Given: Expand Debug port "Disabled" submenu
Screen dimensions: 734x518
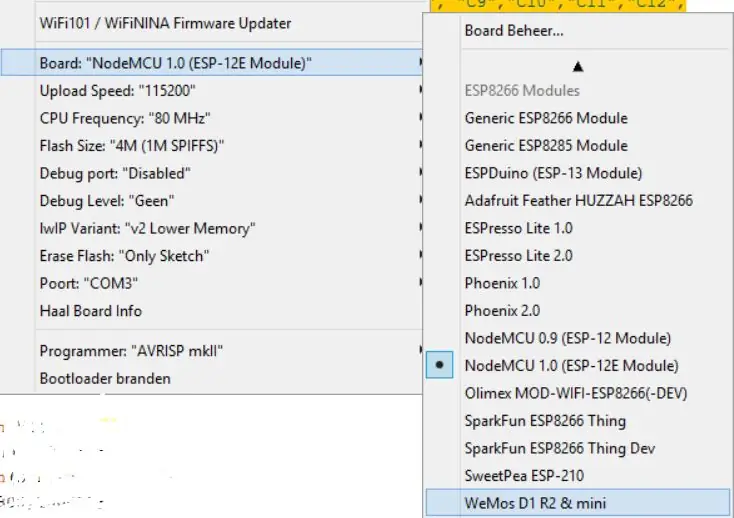Looking at the screenshot, I should click(x=212, y=173).
